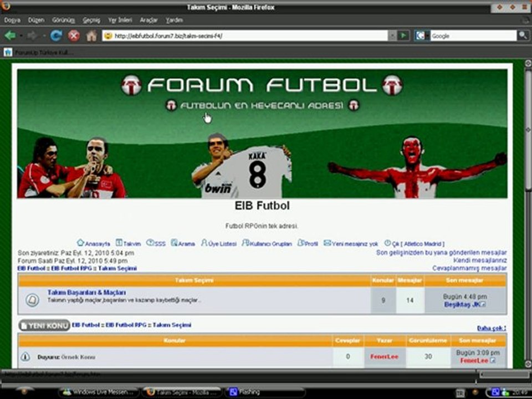The width and height of the screenshot is (532, 399).
Task: Open the Home page icon
Action: [x=91, y=35]
